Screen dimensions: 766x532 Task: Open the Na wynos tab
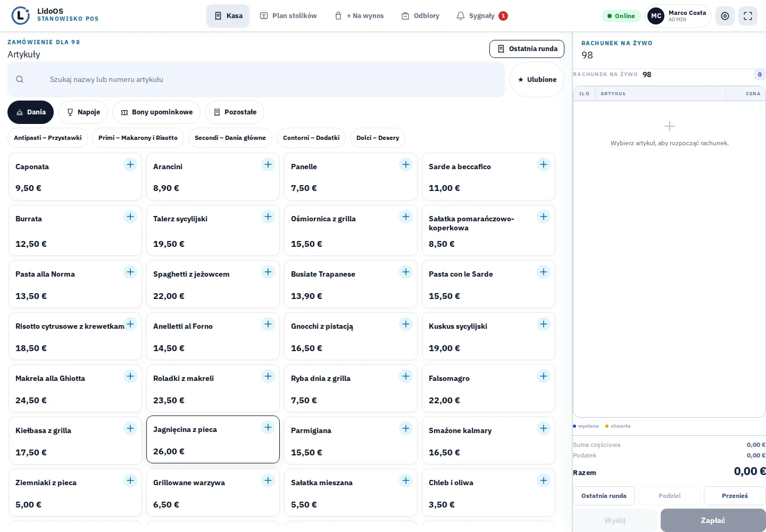tap(359, 16)
